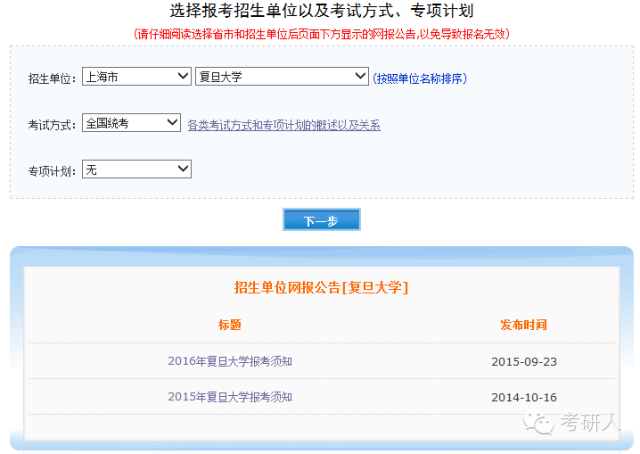Click the 下一步 button
The height and width of the screenshot is (454, 640).
[322, 220]
